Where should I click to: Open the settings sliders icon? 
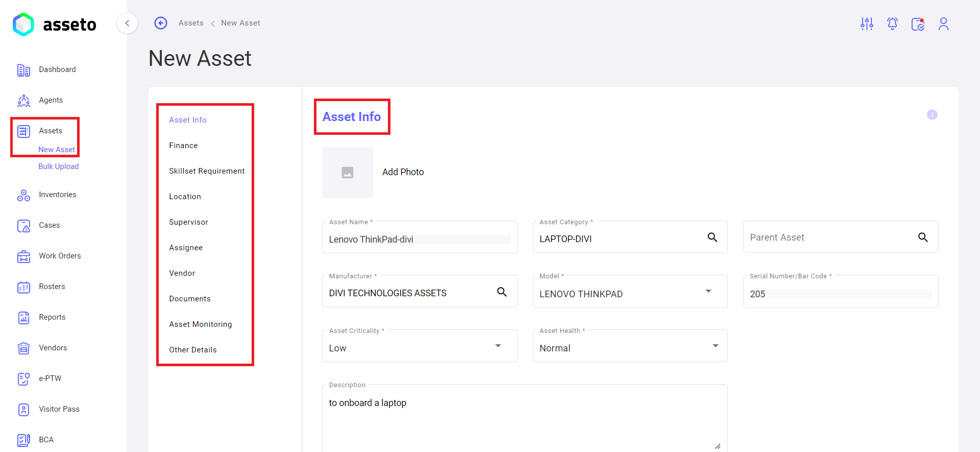pos(867,23)
